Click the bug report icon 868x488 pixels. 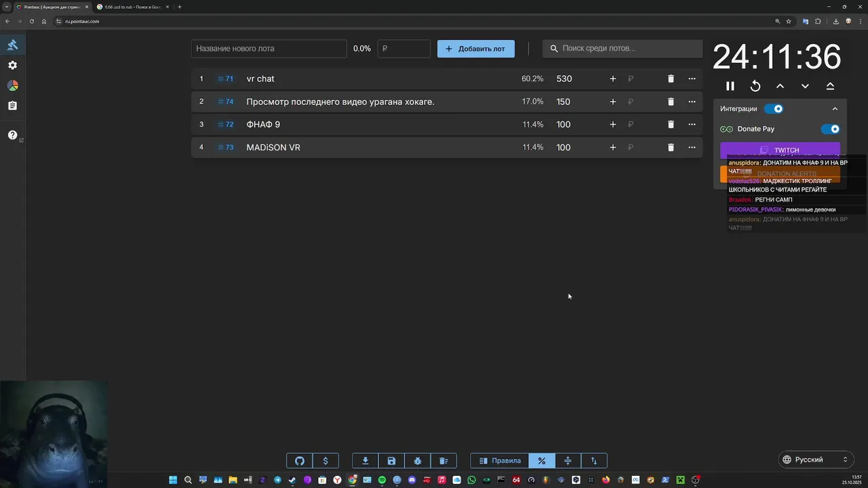tap(418, 461)
